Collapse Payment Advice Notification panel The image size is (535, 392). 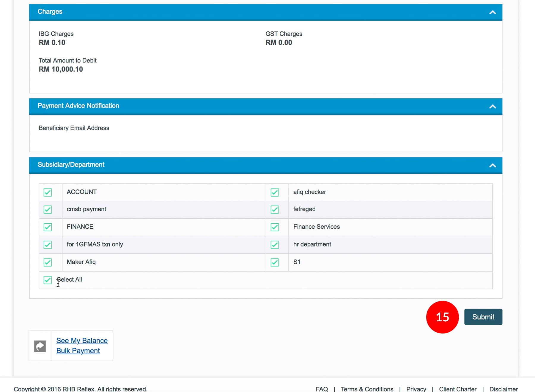click(x=492, y=106)
